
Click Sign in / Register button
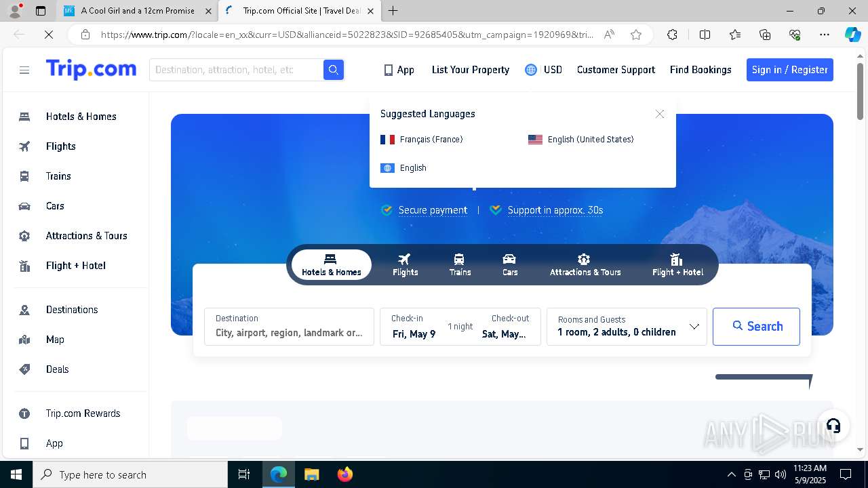click(790, 70)
